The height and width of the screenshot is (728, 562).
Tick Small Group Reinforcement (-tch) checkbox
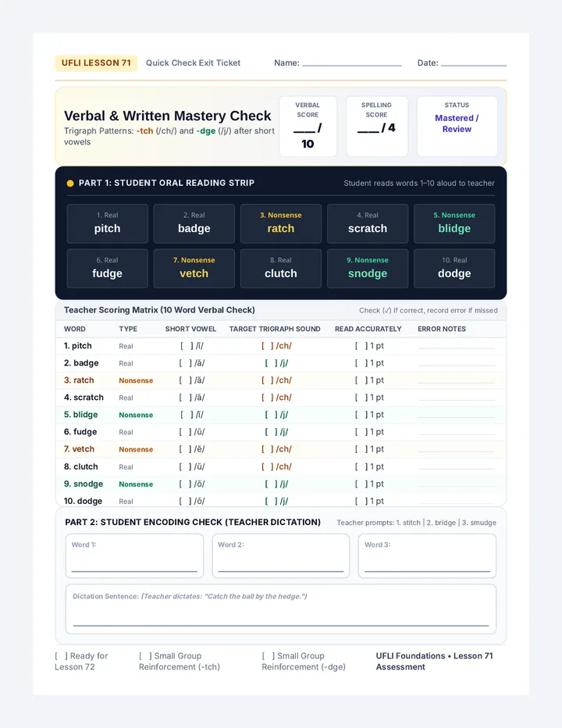point(145,655)
